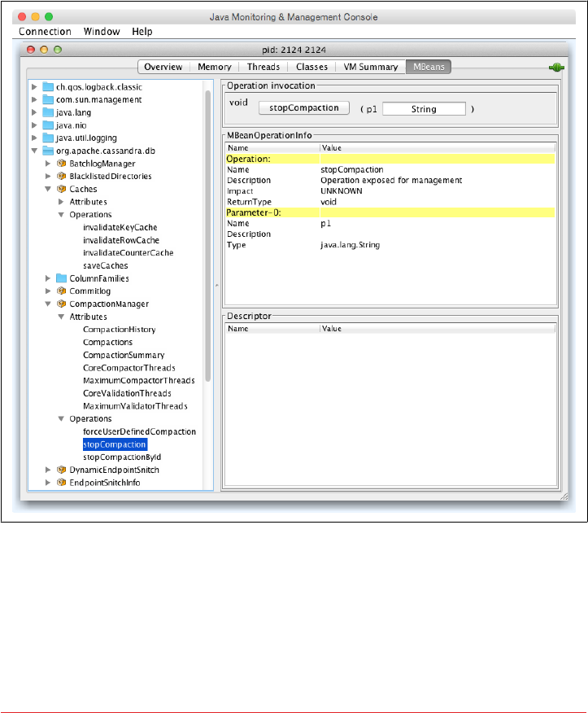Viewport: 588px width, 713px height.
Task: Collapse Attributes under CompactionManager
Action: [61, 317]
